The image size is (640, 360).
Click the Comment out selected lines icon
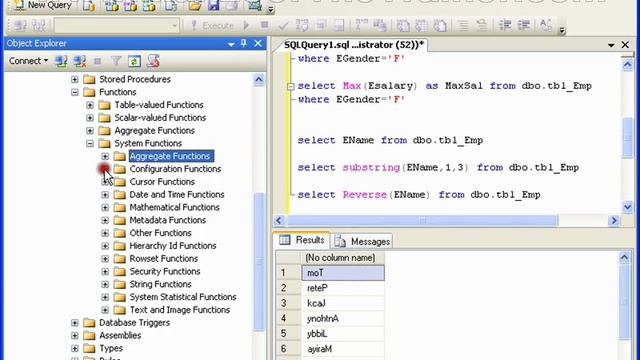click(463, 26)
